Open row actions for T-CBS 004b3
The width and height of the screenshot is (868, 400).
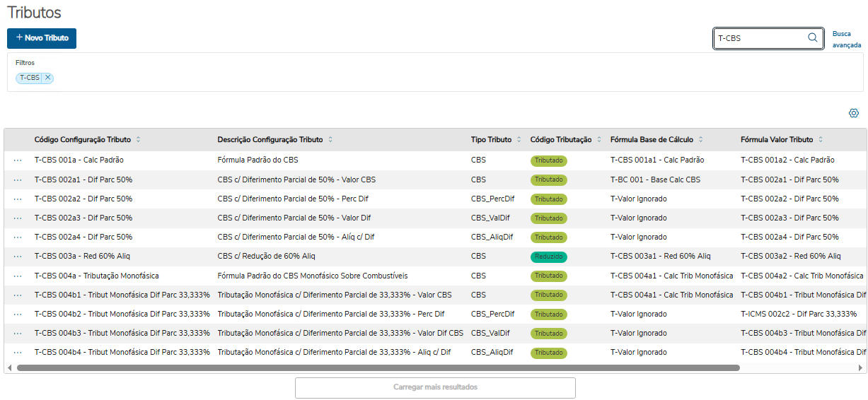click(18, 333)
